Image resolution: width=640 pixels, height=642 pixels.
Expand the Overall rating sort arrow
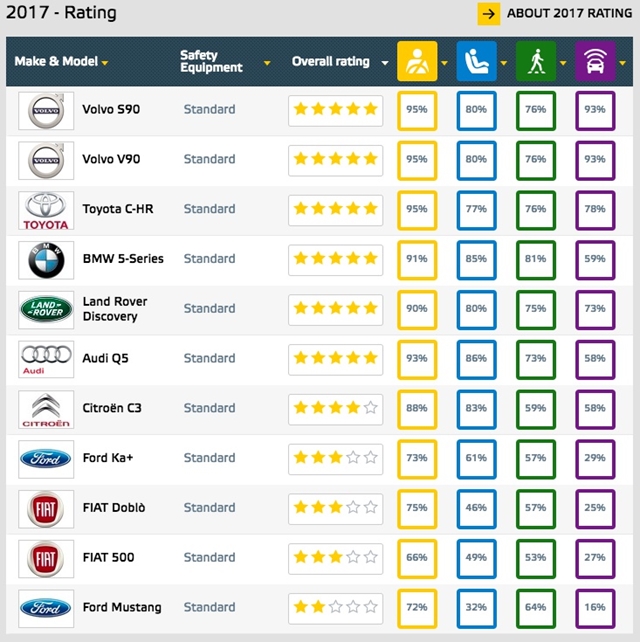[x=382, y=63]
